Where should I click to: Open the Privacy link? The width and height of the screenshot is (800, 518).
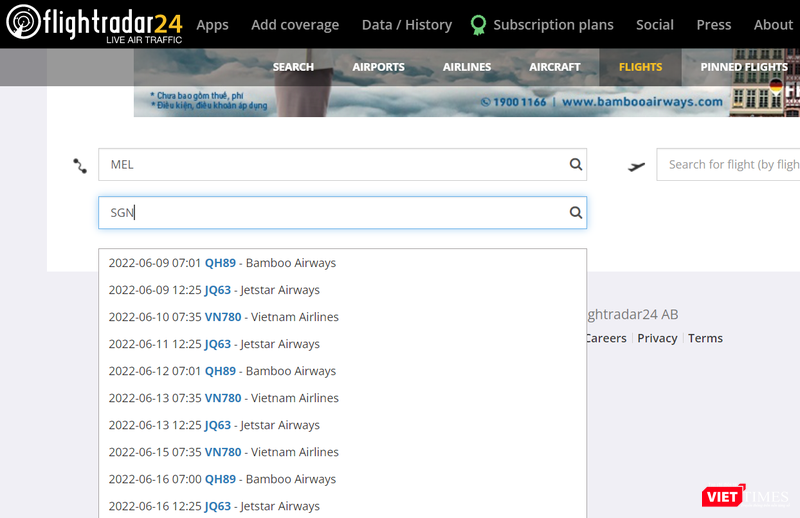tap(657, 338)
